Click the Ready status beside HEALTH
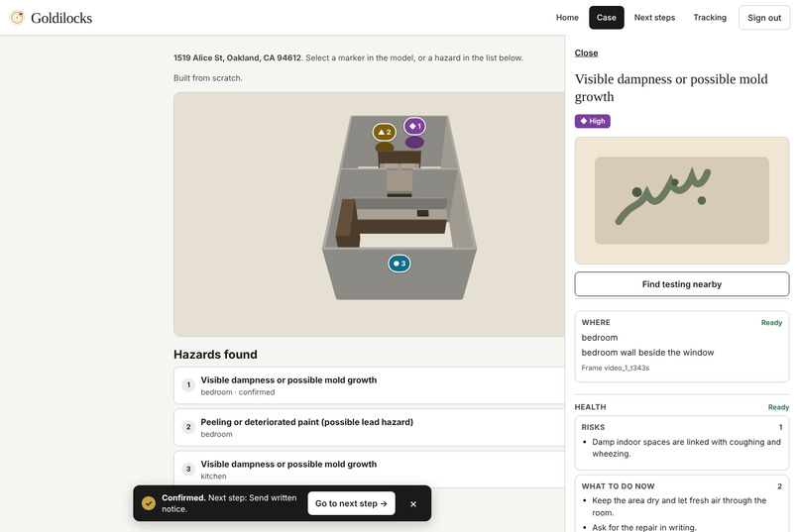 click(x=778, y=407)
